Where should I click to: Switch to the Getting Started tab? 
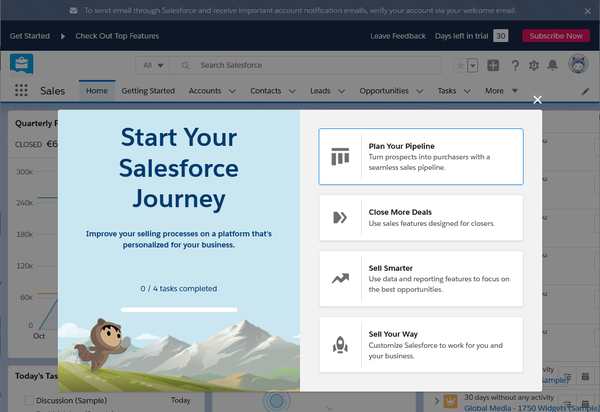(x=148, y=91)
